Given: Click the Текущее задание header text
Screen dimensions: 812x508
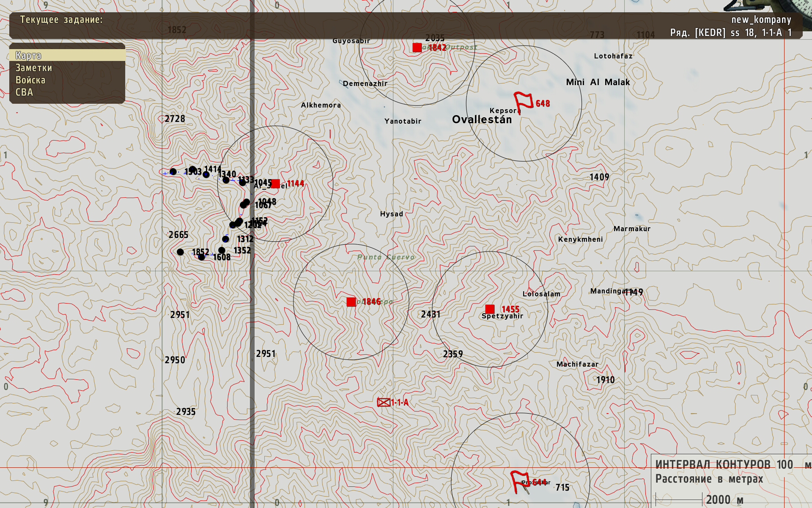Looking at the screenshot, I should 61,19.
